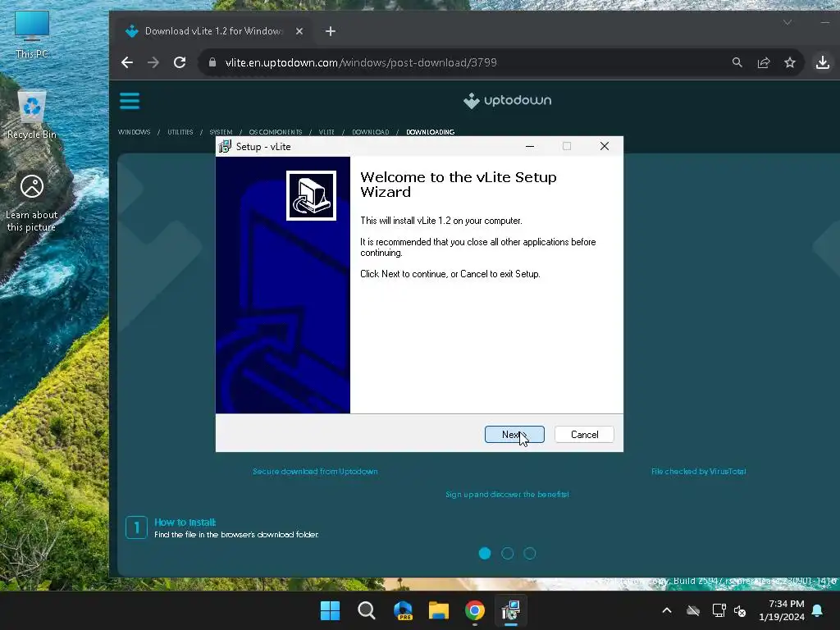Show hidden system tray icons
This screenshot has width=840, height=630.
pos(667,610)
